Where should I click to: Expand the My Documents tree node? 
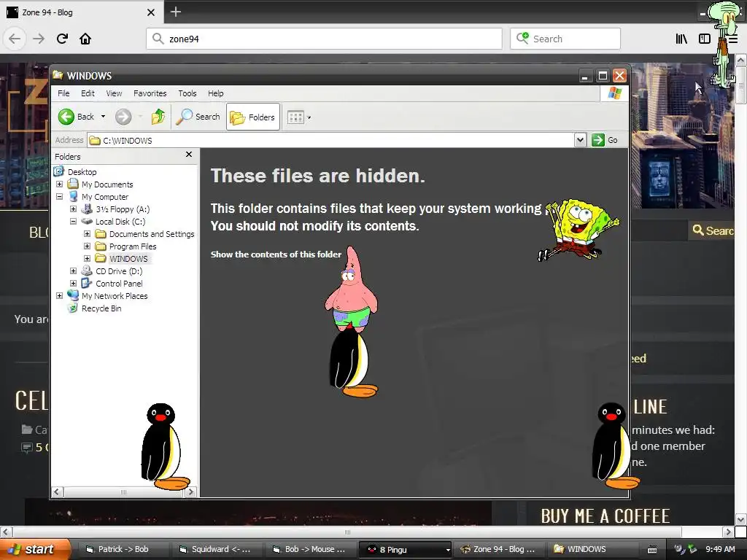(x=60, y=184)
